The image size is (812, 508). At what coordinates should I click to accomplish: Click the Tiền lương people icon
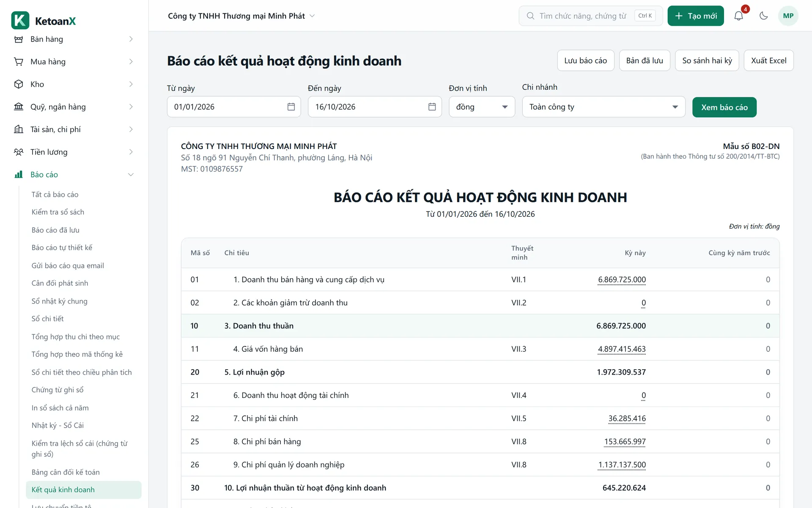click(x=19, y=152)
